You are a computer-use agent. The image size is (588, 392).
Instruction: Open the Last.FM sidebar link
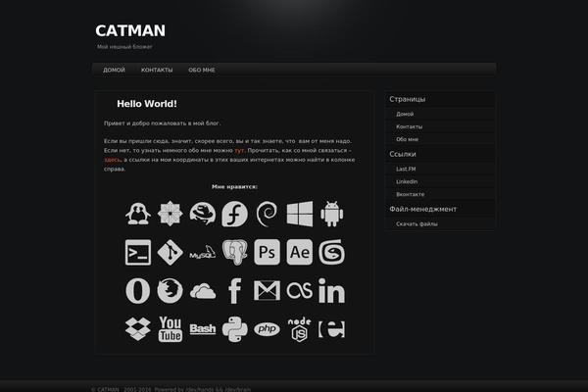pyautogui.click(x=406, y=170)
